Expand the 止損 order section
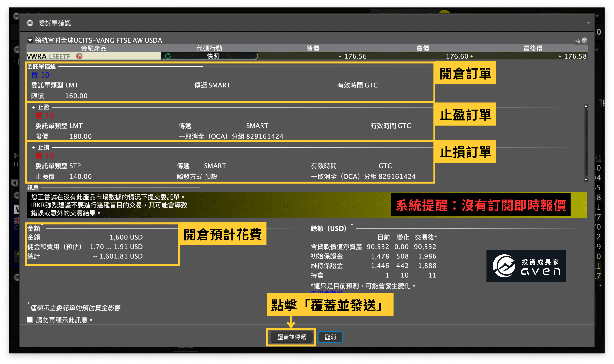 pos(34,147)
